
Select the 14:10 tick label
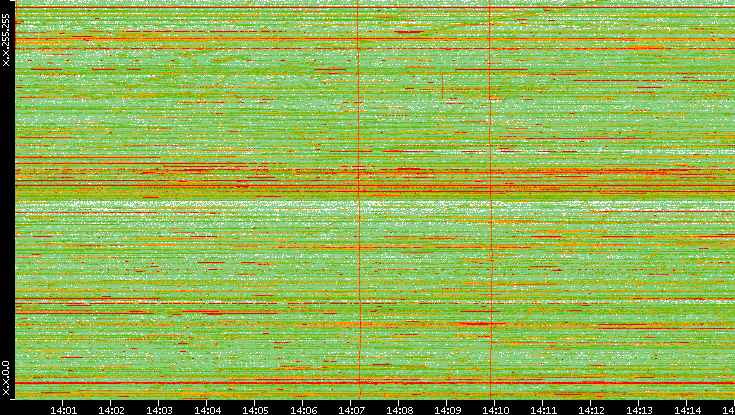(495, 410)
